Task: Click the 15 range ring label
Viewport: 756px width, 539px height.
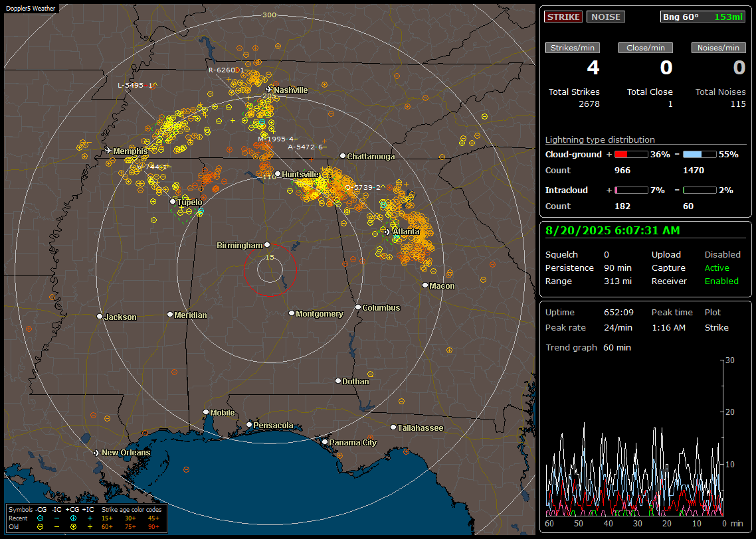Action: point(270,257)
